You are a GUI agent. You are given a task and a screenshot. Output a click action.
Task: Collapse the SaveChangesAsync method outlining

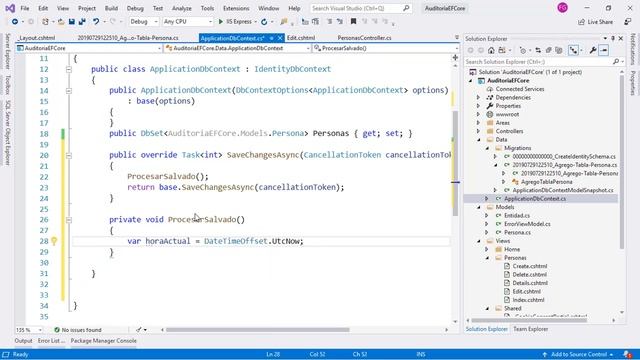(x=69, y=156)
